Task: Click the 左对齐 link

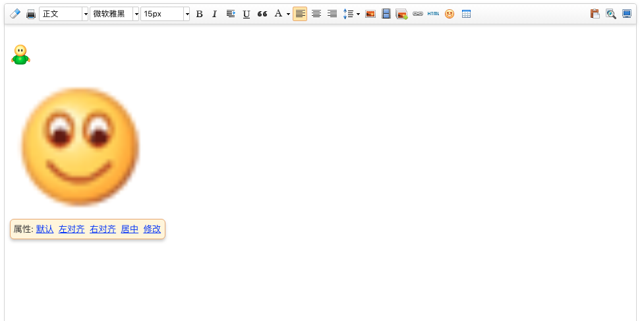Action: (x=71, y=229)
